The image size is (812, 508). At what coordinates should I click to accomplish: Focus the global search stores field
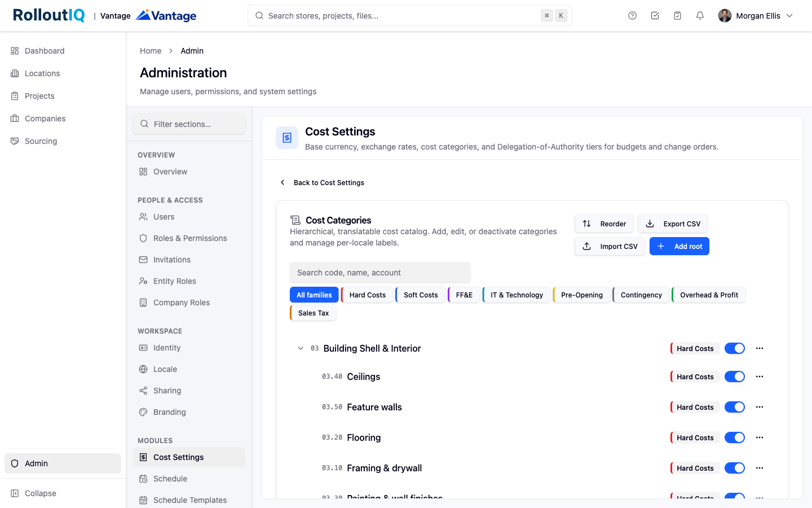[409, 16]
